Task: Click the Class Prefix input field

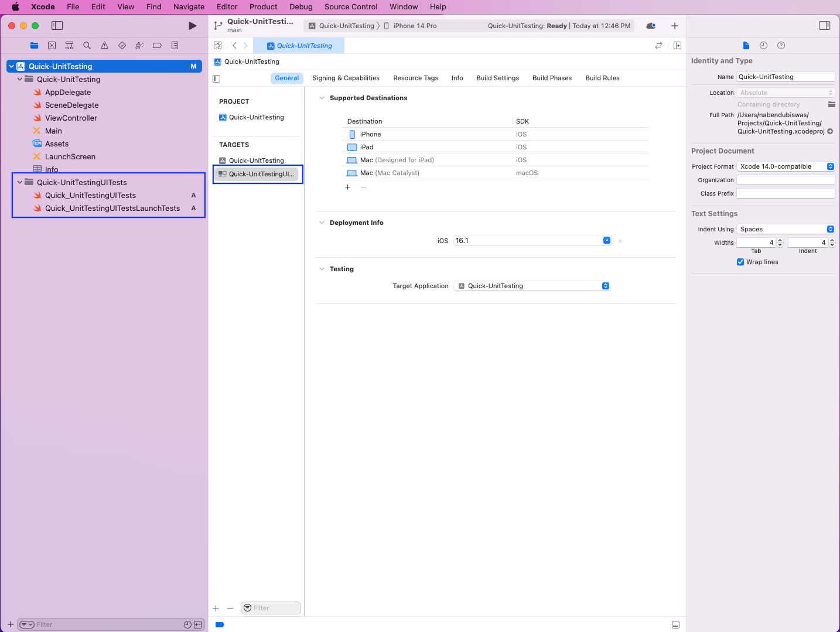Action: click(x=786, y=194)
